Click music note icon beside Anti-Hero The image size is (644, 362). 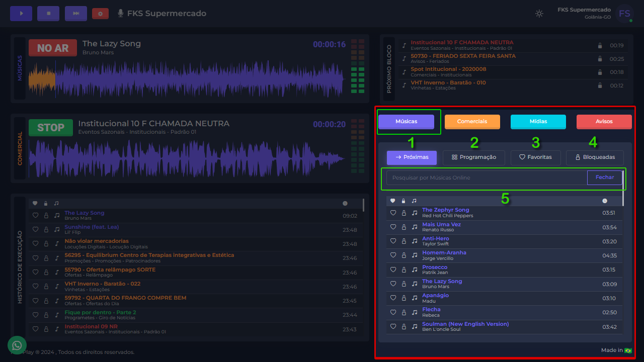pyautogui.click(x=415, y=241)
